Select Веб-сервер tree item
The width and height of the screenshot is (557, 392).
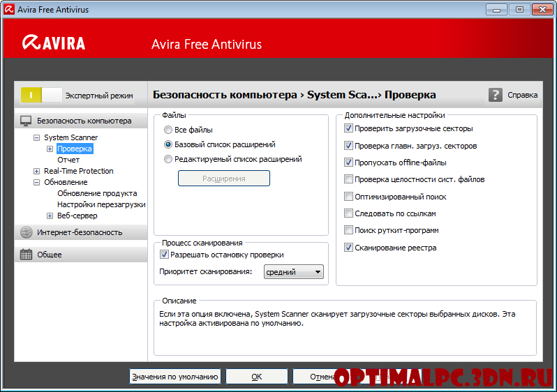(77, 216)
